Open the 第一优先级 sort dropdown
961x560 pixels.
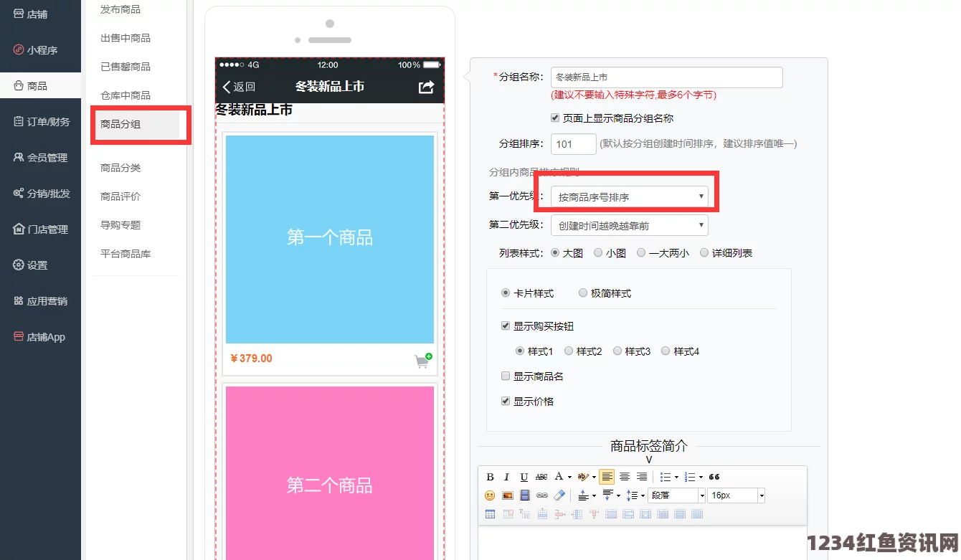coord(629,196)
